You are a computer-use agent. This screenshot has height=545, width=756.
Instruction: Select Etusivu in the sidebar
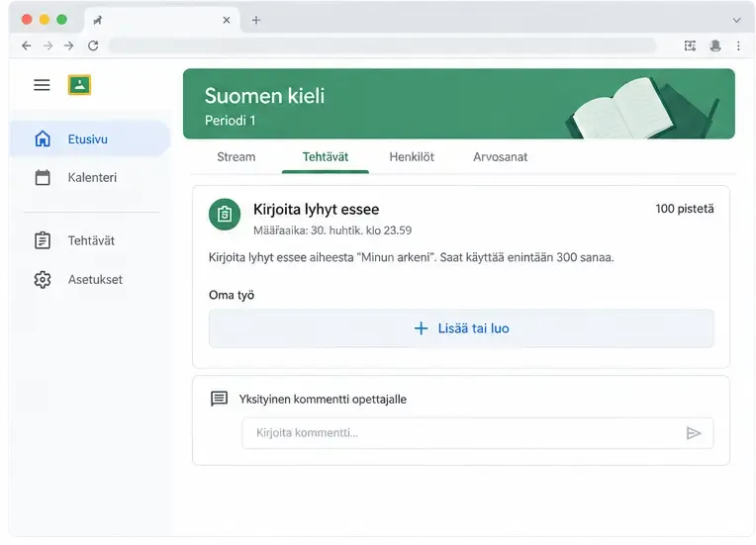pos(90,138)
